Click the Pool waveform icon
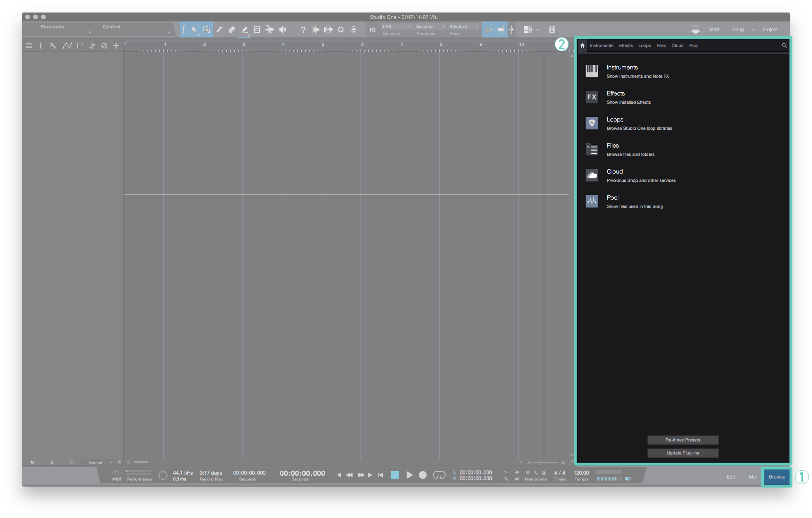The image size is (812, 518). coord(592,201)
